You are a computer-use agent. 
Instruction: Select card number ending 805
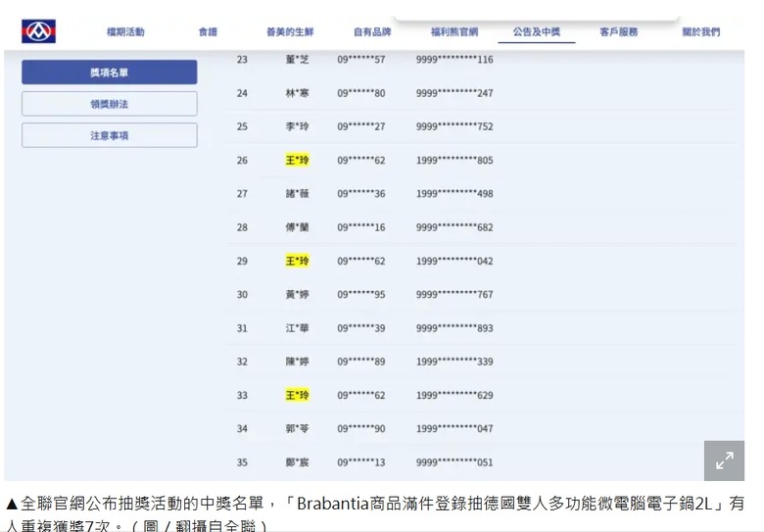[x=454, y=160]
